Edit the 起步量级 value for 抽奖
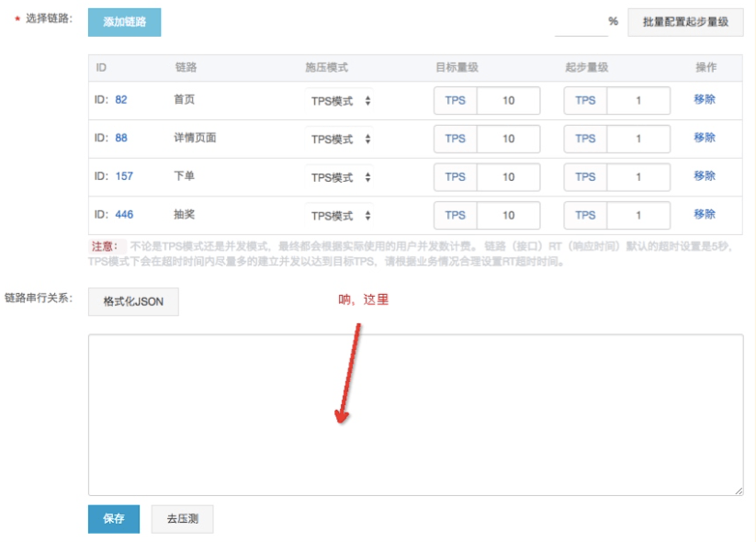756x542 pixels. click(638, 215)
